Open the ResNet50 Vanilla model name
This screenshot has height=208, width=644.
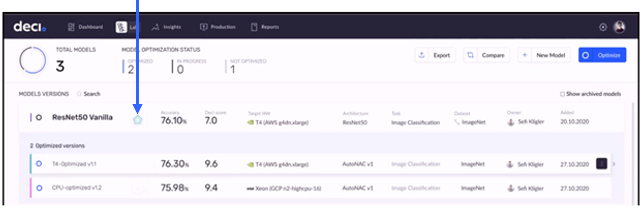[82, 118]
